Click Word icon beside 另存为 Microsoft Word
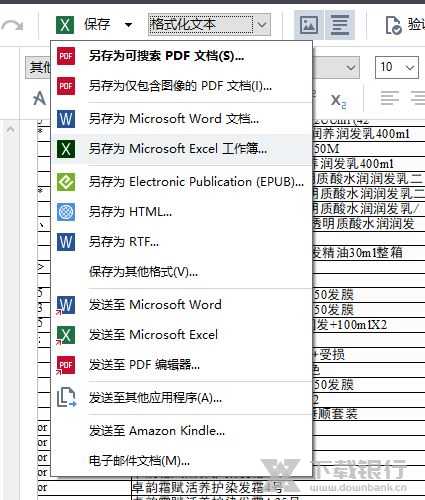 [x=66, y=119]
